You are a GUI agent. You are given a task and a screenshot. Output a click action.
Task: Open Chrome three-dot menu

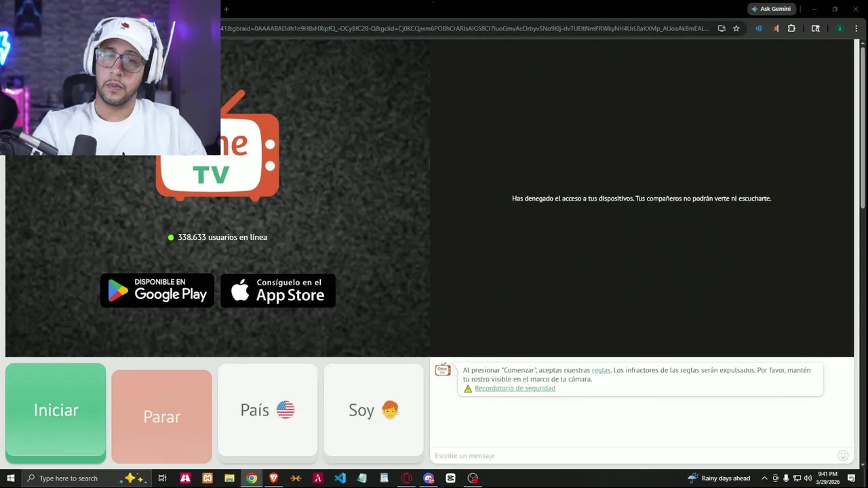point(857,28)
